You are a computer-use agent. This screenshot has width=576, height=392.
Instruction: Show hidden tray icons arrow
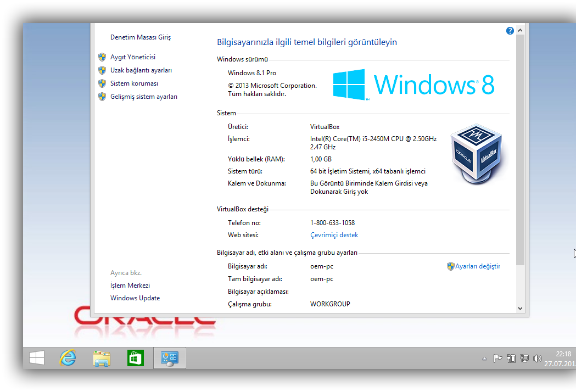click(484, 359)
